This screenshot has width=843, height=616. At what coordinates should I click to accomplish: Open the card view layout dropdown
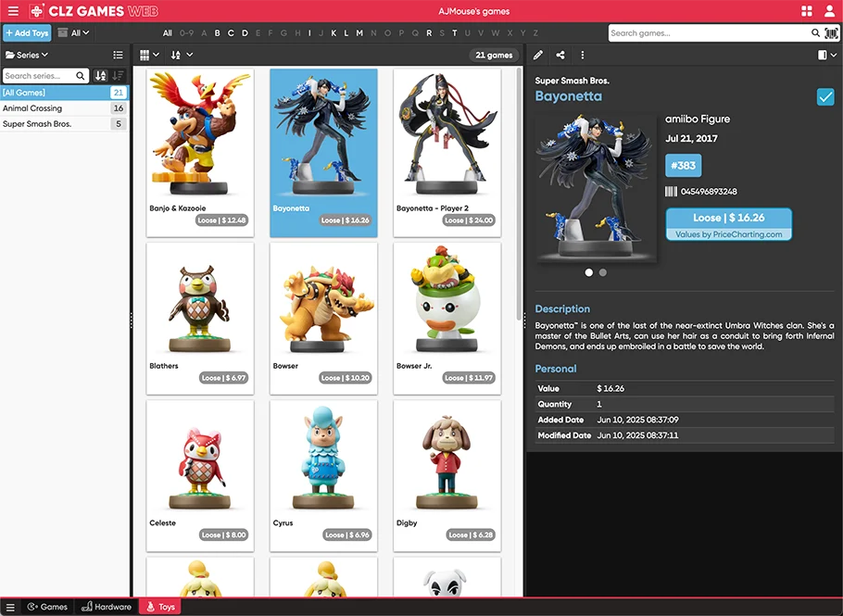coord(149,55)
